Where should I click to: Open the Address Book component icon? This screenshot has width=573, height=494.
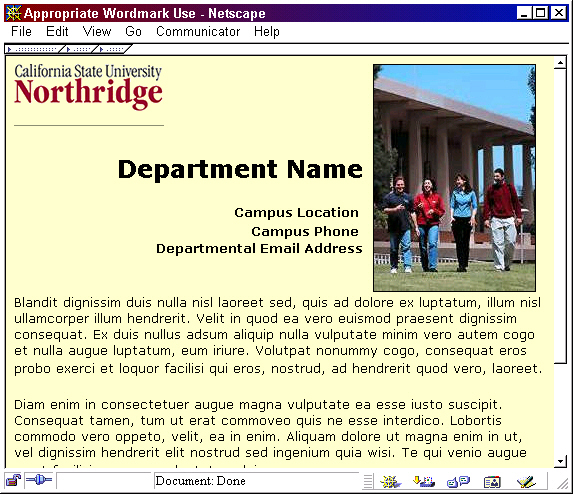492,482
